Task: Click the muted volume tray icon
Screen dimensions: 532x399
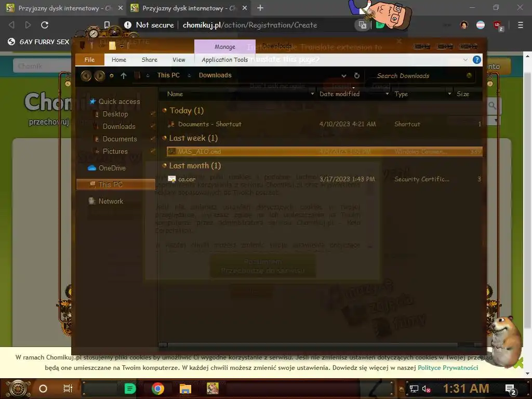Action: coord(426,389)
